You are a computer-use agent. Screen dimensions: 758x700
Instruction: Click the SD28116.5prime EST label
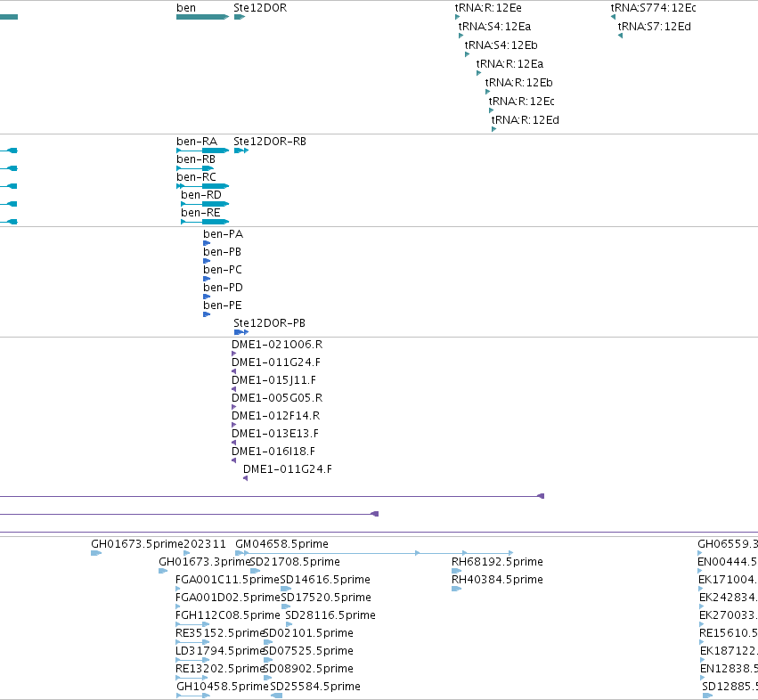[x=330, y=615]
